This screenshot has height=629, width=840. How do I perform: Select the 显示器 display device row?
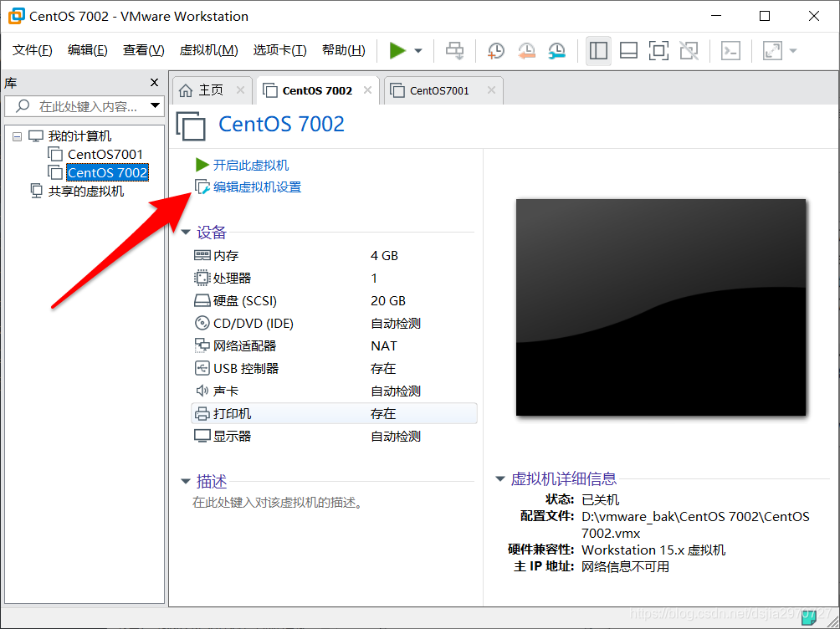pos(334,436)
